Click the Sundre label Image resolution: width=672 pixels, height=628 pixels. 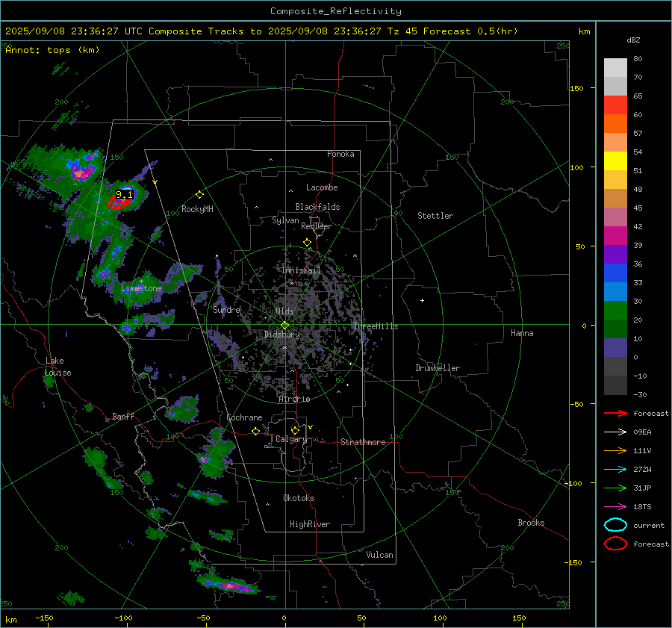(226, 309)
